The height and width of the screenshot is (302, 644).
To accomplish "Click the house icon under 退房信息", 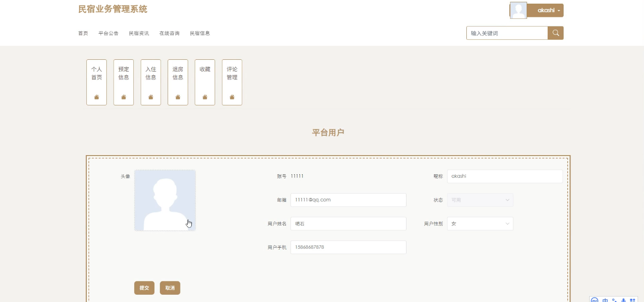I will [x=178, y=97].
